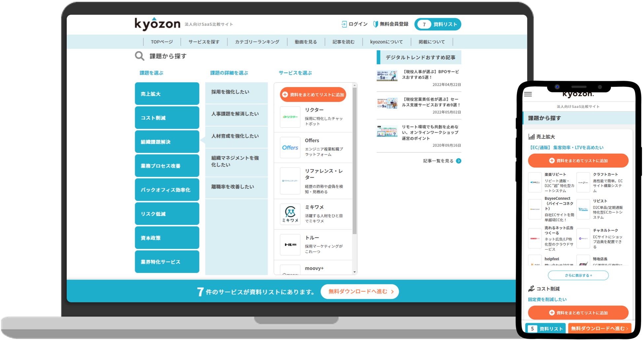Viewport: 644px width, 340px height.
Task: Select the 資本政策 category
Action: [x=167, y=238]
